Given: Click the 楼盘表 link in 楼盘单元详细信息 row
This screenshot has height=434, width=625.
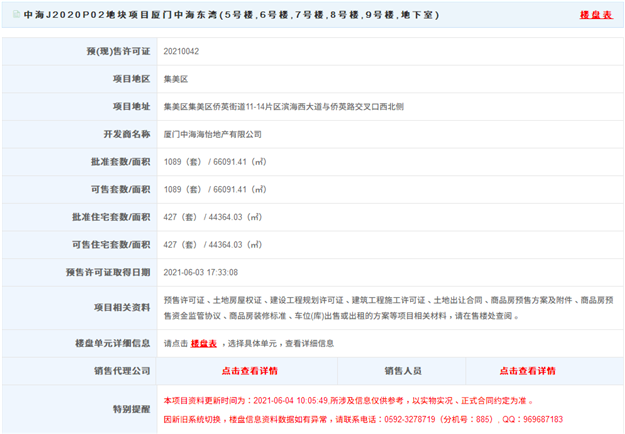Looking at the screenshot, I should pyautogui.click(x=204, y=344).
